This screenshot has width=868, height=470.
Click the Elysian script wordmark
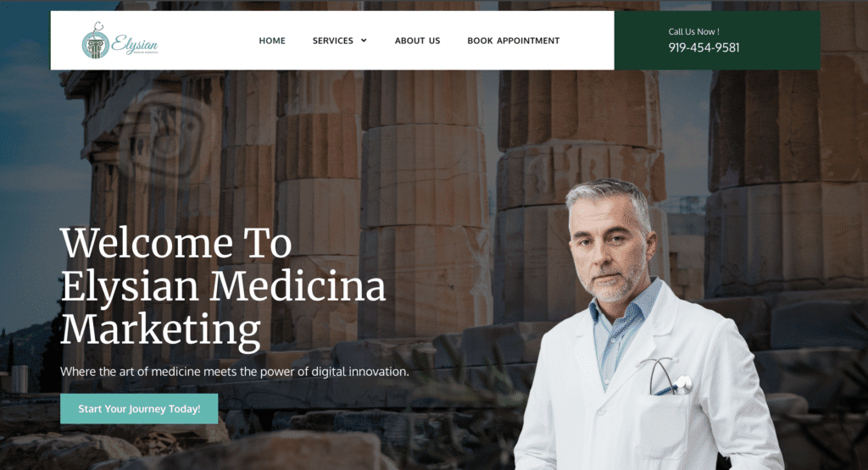135,44
